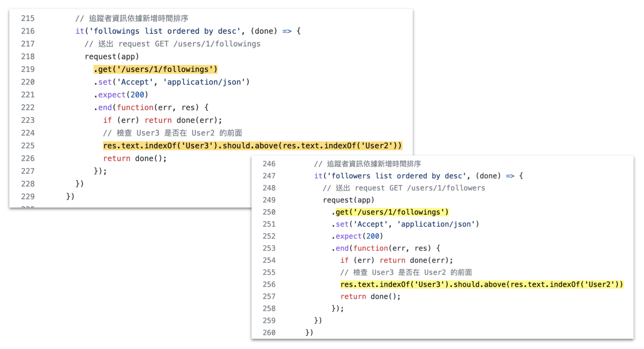Select line number 219 in the gutter
The image size is (644, 349).
tap(28, 69)
